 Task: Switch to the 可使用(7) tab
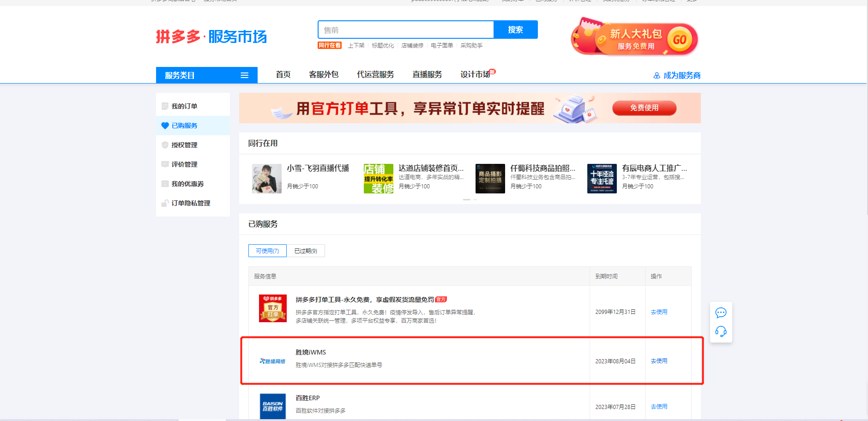click(x=267, y=251)
